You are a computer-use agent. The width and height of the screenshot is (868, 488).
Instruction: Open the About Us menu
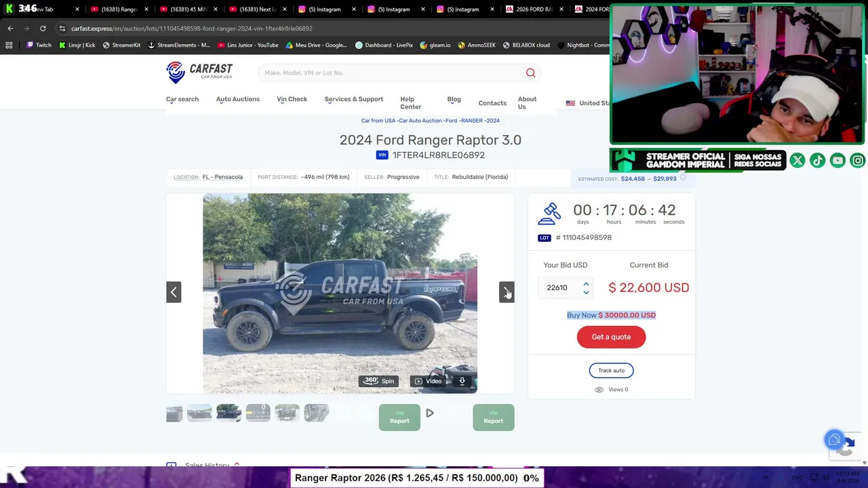click(527, 103)
